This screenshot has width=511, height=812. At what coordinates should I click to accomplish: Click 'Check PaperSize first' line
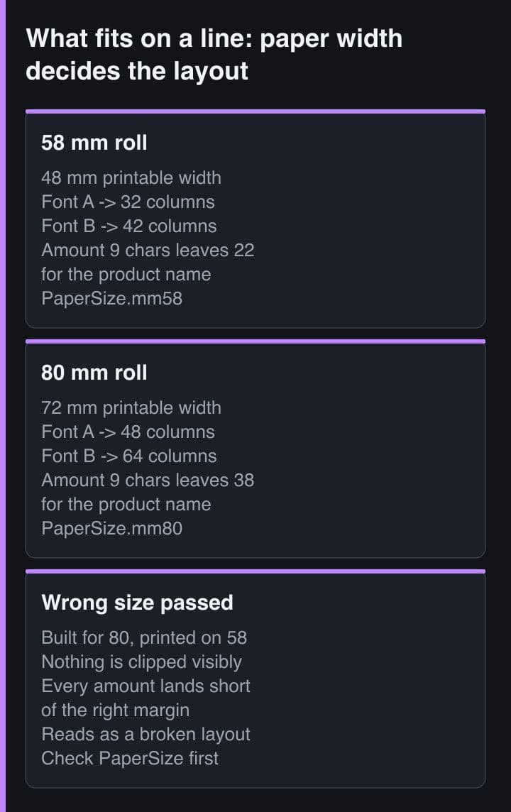130,758
